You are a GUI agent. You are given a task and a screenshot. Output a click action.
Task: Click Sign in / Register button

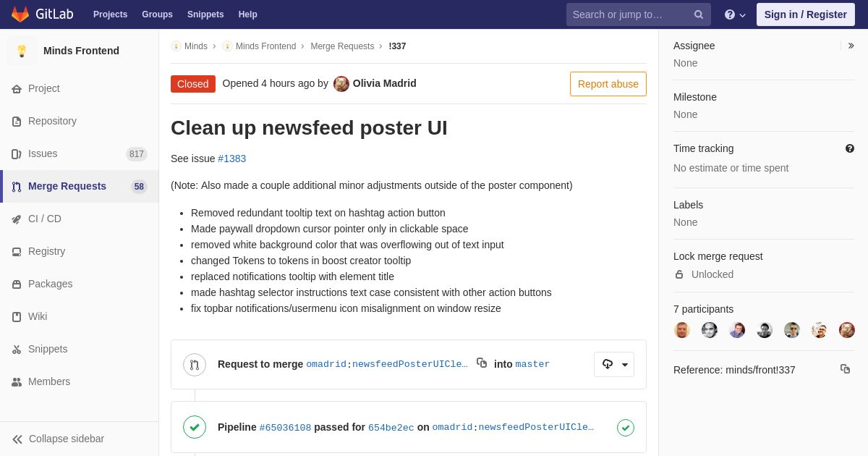[806, 14]
